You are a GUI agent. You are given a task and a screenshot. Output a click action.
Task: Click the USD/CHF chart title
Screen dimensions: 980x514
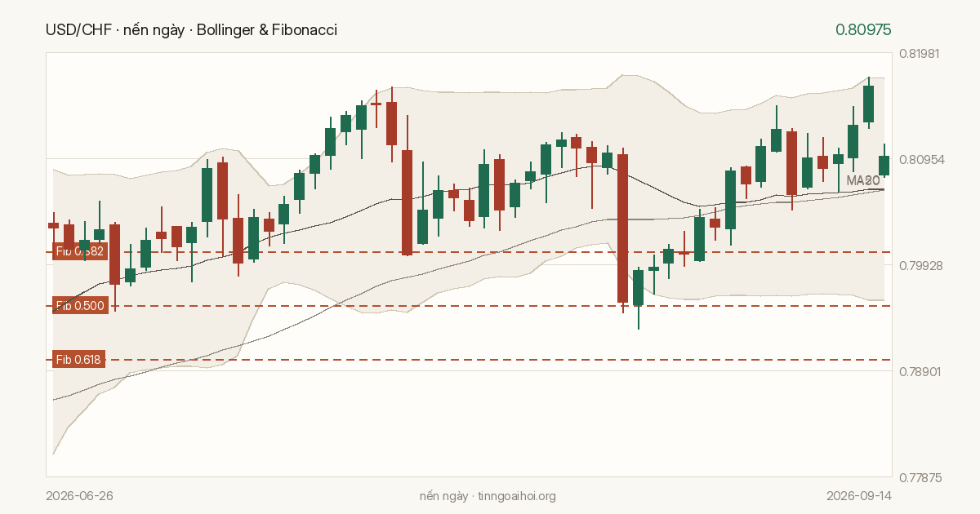(191, 30)
